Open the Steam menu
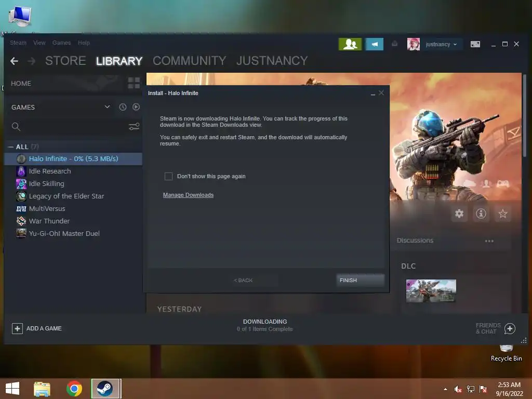The image size is (532, 399). click(18, 43)
